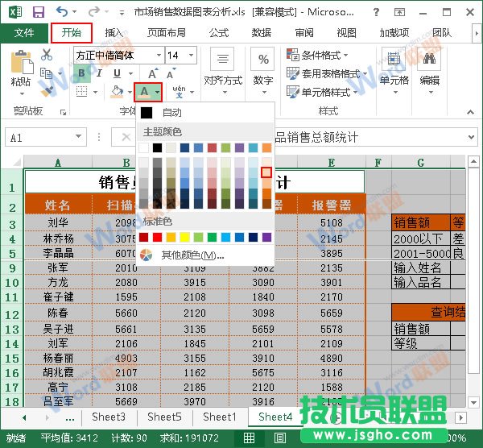The width and height of the screenshot is (483, 448).
Task: Switch to Sheet3 worksheet
Action: click(x=109, y=417)
